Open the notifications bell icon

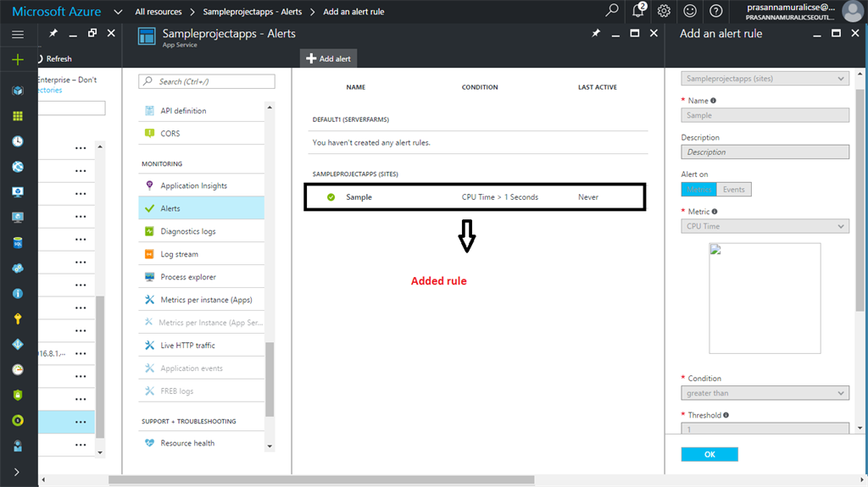639,10
